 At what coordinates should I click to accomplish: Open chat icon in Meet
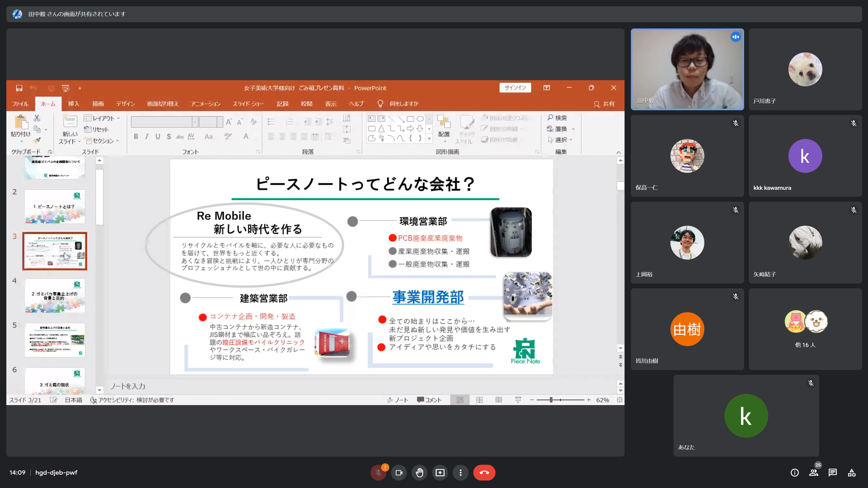click(832, 473)
